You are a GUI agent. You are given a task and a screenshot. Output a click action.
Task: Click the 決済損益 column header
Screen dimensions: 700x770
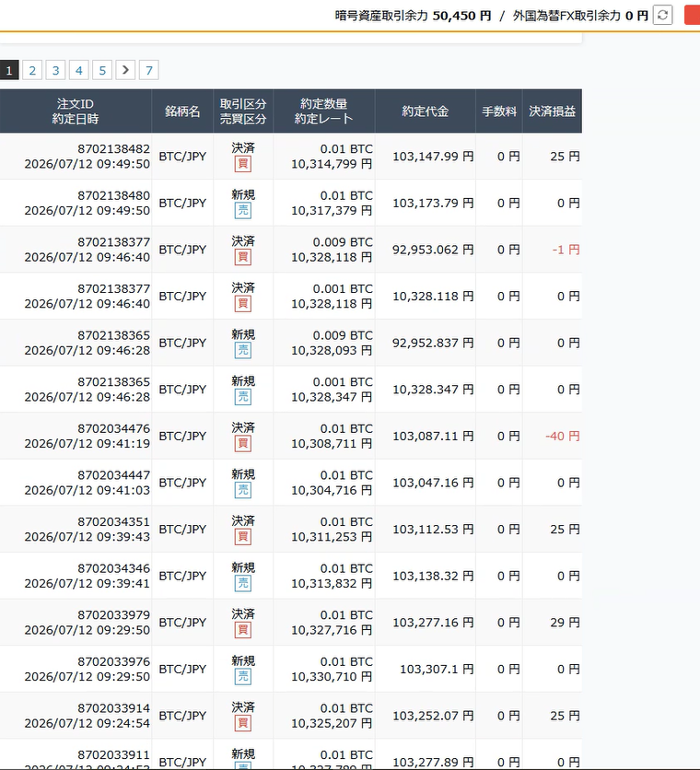[552, 111]
